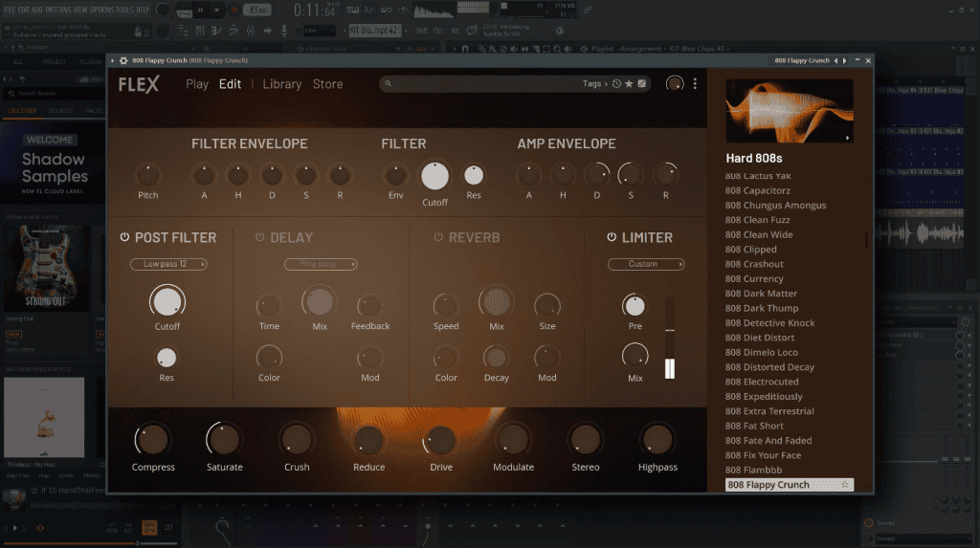Image resolution: width=980 pixels, height=548 pixels.
Task: Filter favorites with star icon in search bar
Action: click(629, 84)
